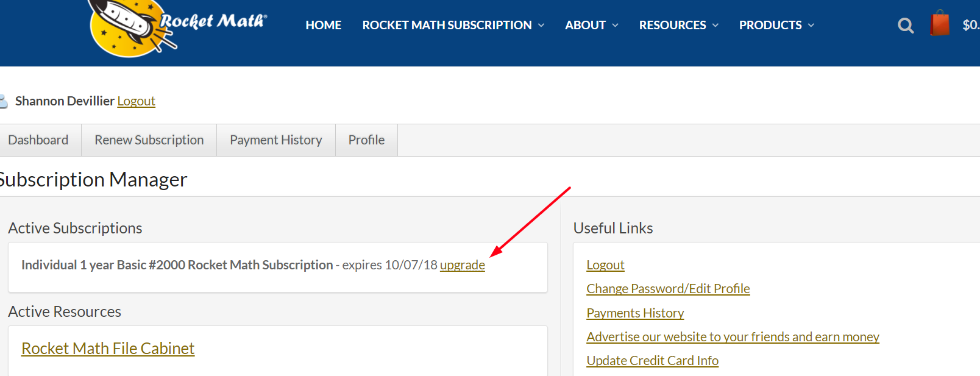Open Payments History under Useful Links
This screenshot has height=376, width=980.
coord(635,313)
